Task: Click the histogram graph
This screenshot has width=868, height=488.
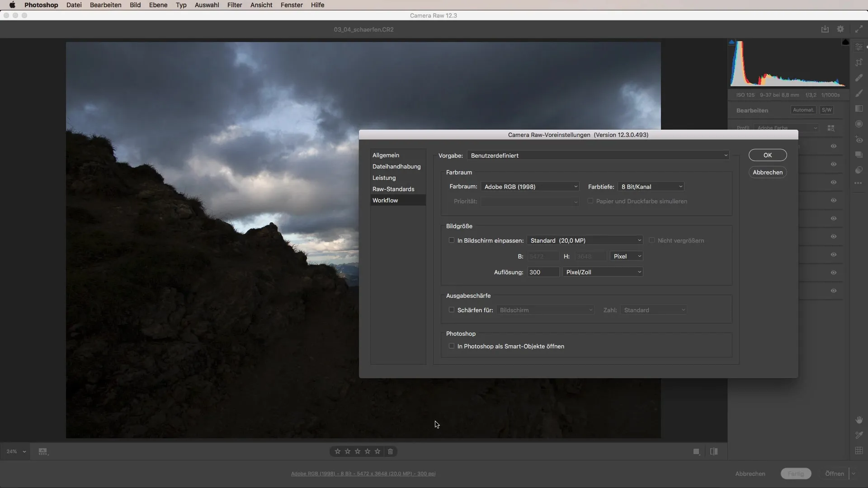Action: point(788,64)
